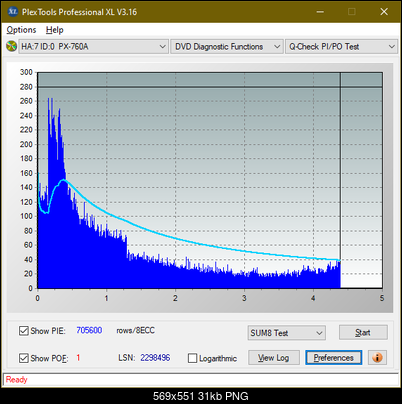The image size is (402, 404).
Task: Click the 5 label on the graph X axis
Action: pyautogui.click(x=382, y=298)
